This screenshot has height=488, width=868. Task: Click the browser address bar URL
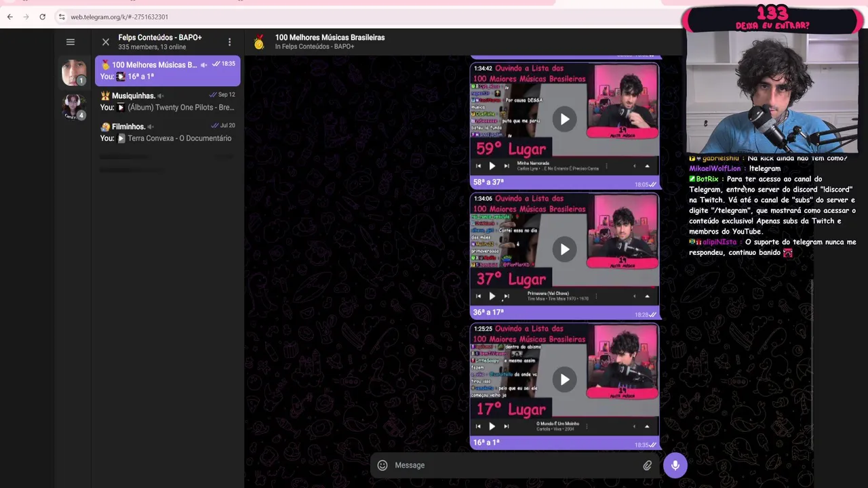(119, 17)
